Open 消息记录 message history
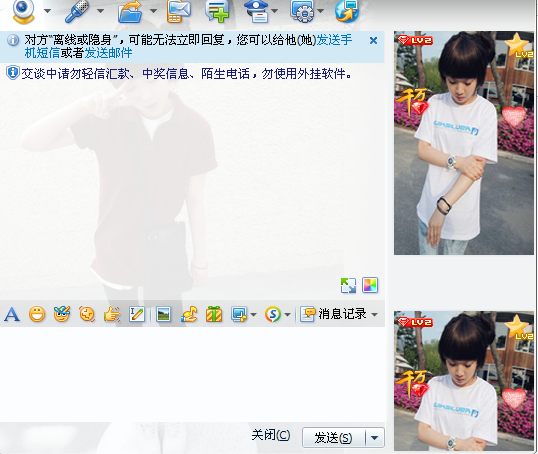This screenshot has width=538, height=454. click(334, 314)
